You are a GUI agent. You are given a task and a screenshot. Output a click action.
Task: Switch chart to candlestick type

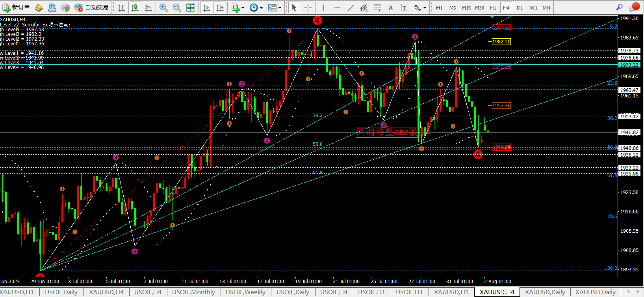pos(135,7)
